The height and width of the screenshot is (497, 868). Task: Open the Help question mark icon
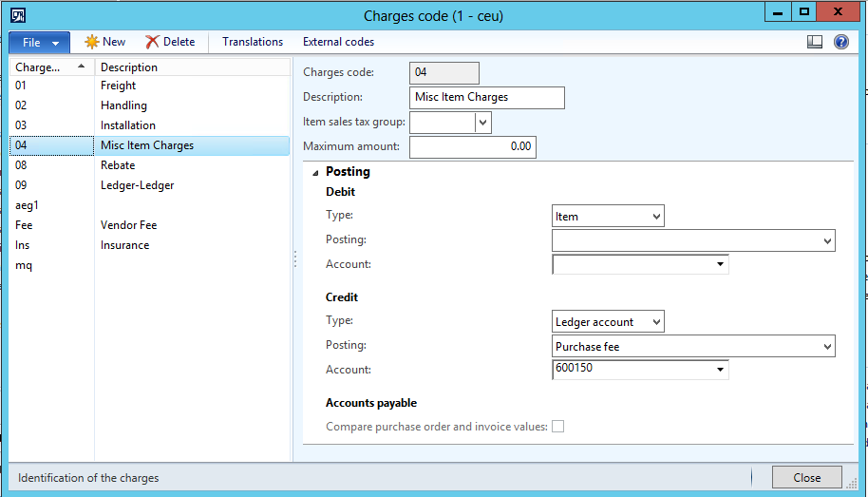(840, 42)
